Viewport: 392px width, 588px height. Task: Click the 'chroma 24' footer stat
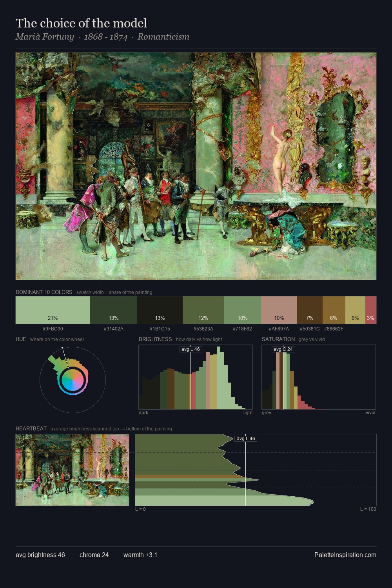pos(94,555)
